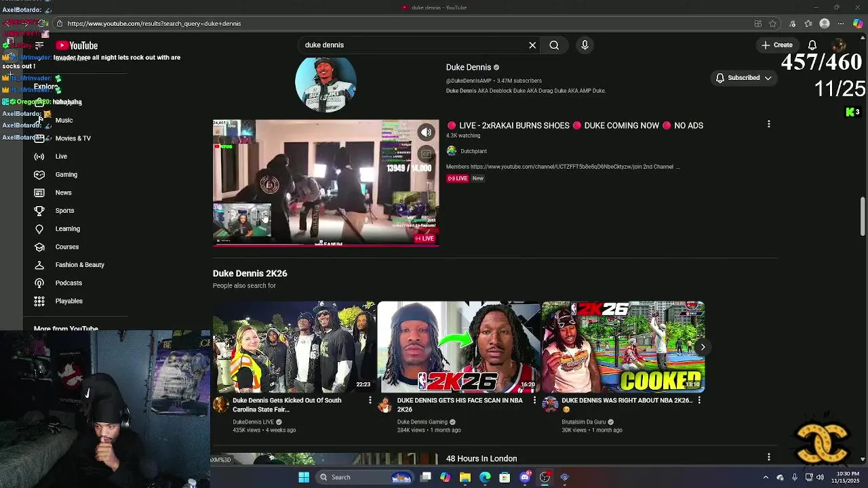
Task: Open the COOKED NBA 2K26 video thumbnail
Action: 623,347
